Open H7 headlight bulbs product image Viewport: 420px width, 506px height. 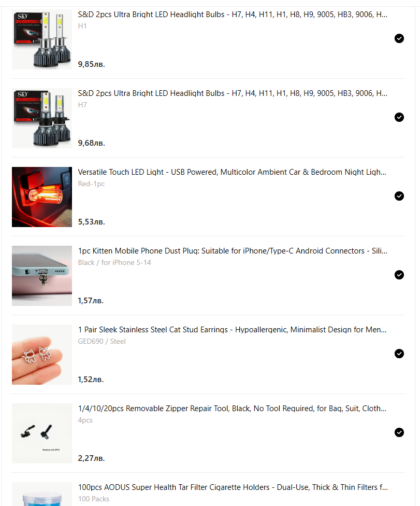(42, 118)
